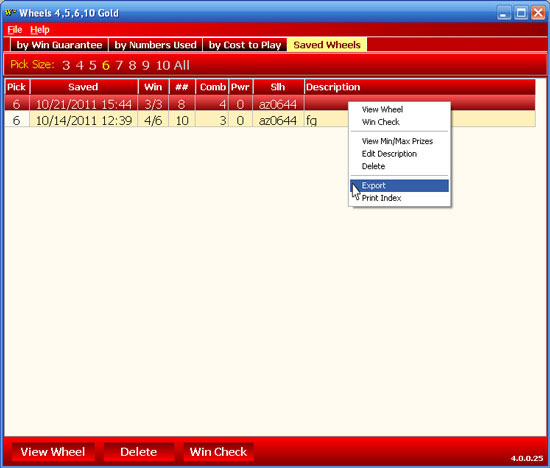Open the File menu
The image size is (550, 468).
15,30
